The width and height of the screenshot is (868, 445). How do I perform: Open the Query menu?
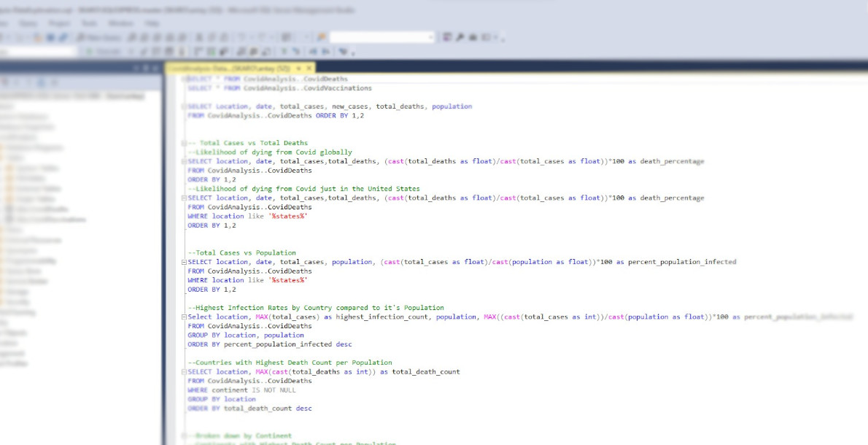[28, 23]
